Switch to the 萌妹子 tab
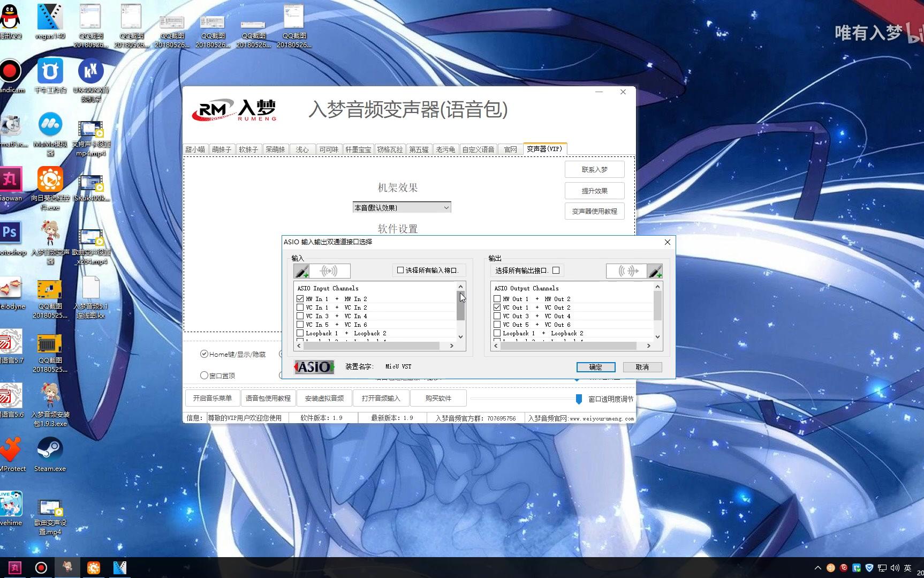Image resolution: width=924 pixels, height=578 pixels. click(222, 149)
